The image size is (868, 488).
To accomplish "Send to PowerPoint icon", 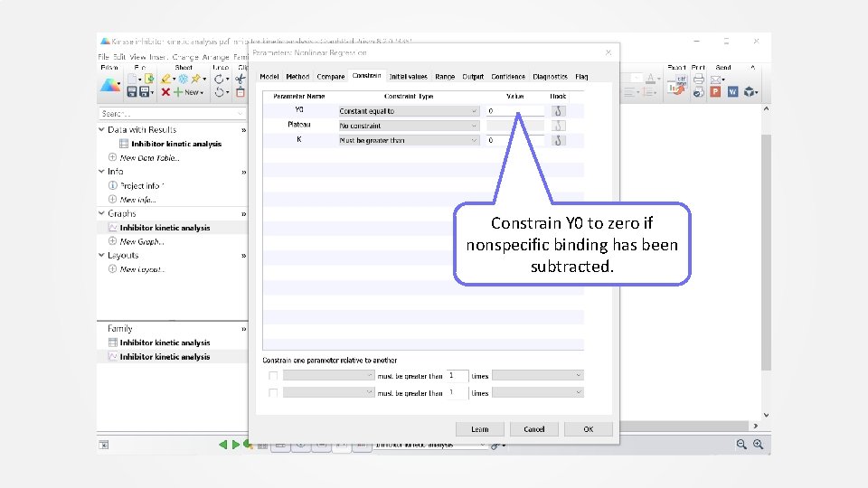I will click(716, 92).
